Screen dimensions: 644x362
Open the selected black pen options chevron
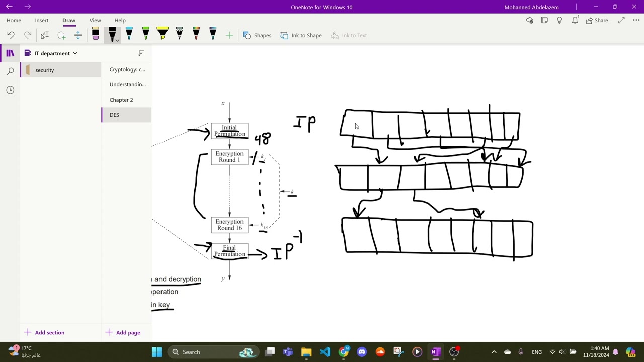[x=117, y=40]
